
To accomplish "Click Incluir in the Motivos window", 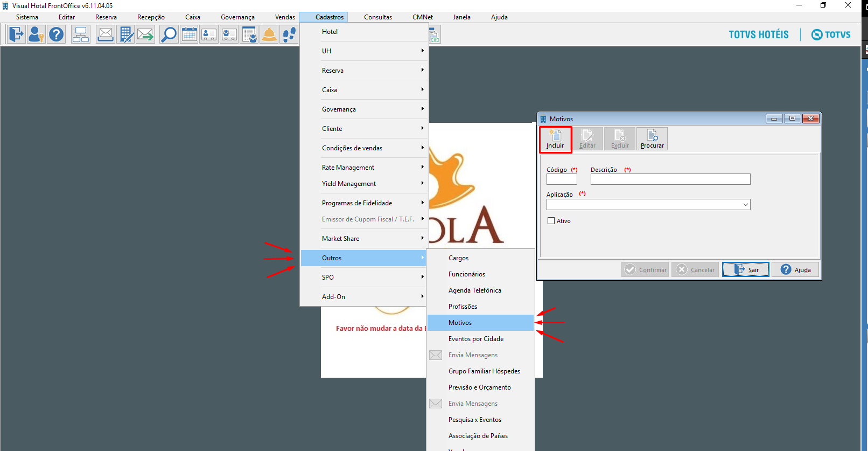I will point(555,139).
